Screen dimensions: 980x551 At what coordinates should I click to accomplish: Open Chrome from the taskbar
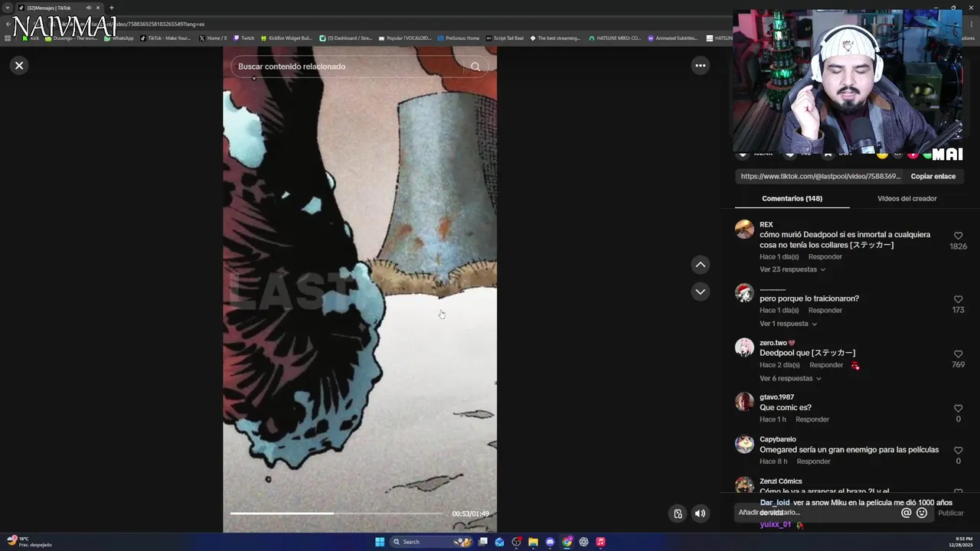click(567, 542)
